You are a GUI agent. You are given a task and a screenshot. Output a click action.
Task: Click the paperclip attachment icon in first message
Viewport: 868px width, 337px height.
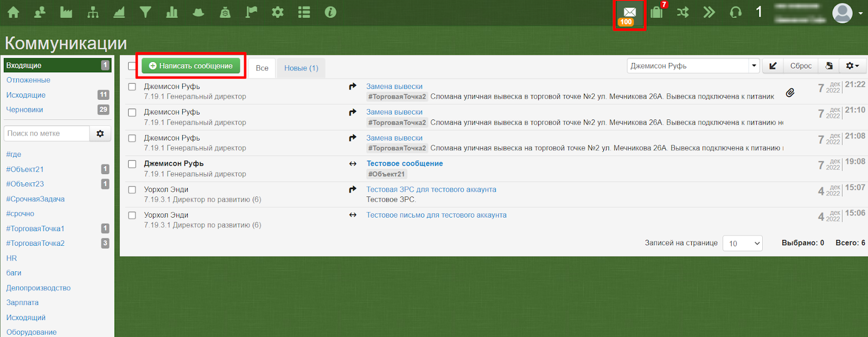tap(790, 92)
